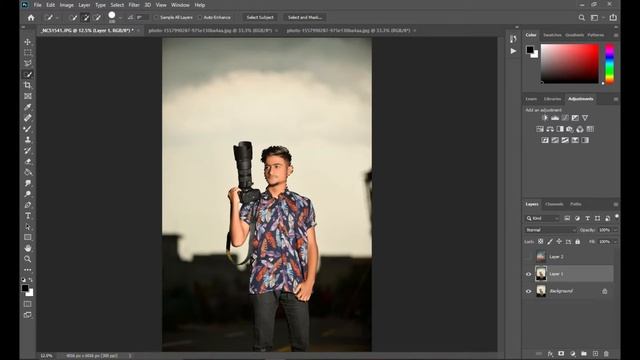Open the Kind filter dropdown
This screenshot has width=640, height=360.
point(543,218)
